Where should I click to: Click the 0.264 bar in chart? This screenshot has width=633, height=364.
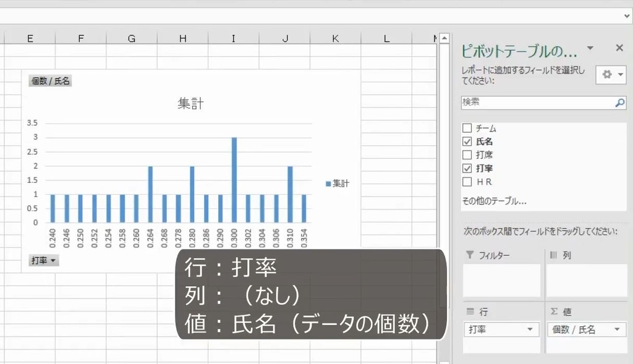coord(150,194)
